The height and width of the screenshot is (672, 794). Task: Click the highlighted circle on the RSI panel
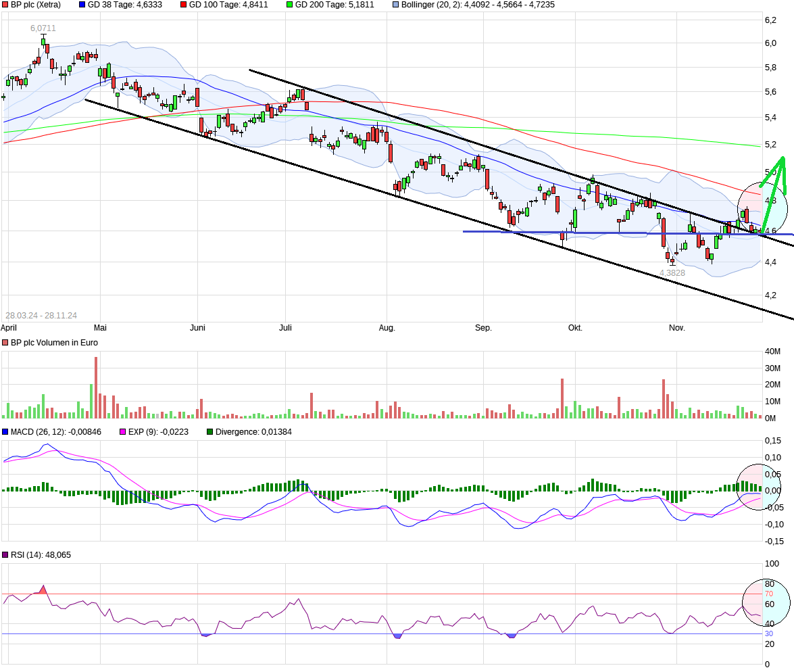tap(766, 602)
